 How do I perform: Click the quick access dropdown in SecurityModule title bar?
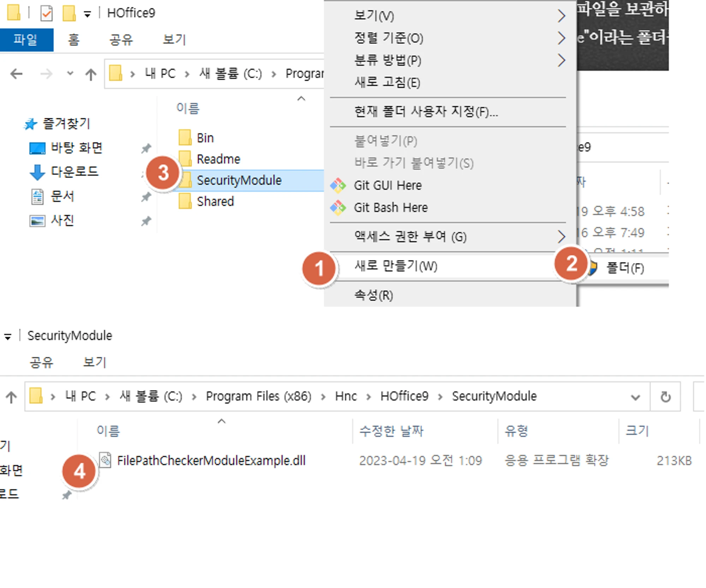[x=8, y=337]
